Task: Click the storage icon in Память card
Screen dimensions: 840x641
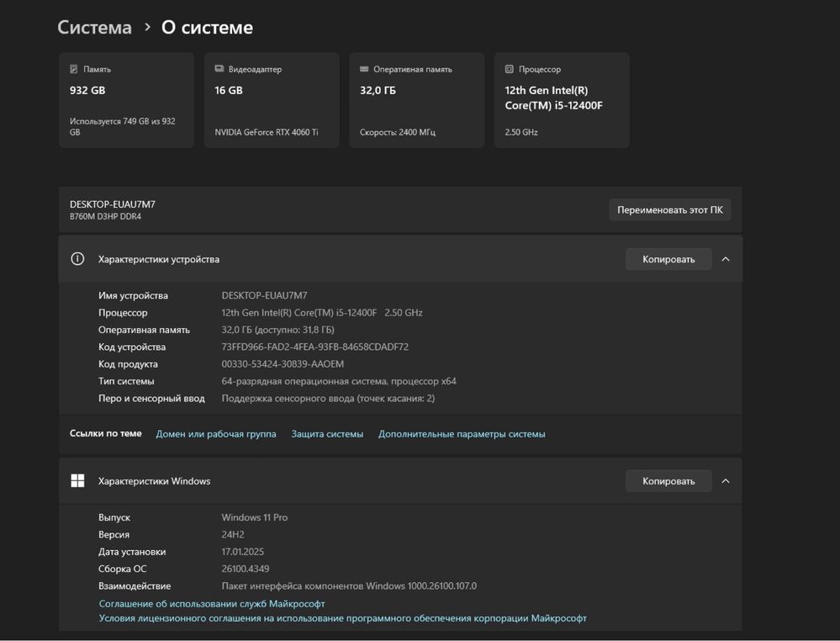Action: point(74,69)
